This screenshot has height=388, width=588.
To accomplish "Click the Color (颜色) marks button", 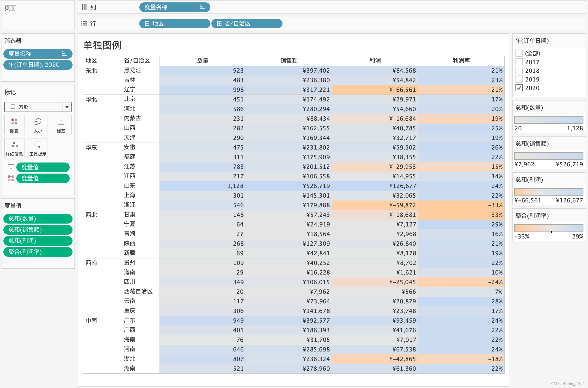I will coord(14,125).
